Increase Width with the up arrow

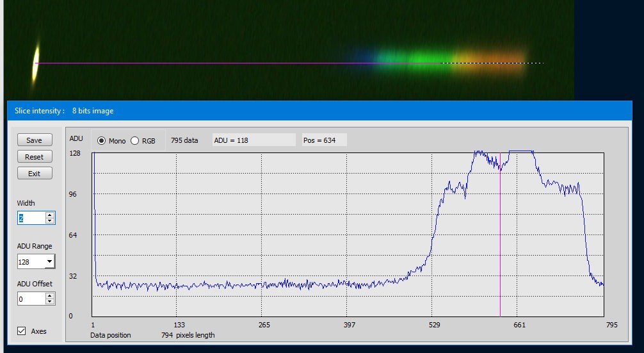coord(50,215)
